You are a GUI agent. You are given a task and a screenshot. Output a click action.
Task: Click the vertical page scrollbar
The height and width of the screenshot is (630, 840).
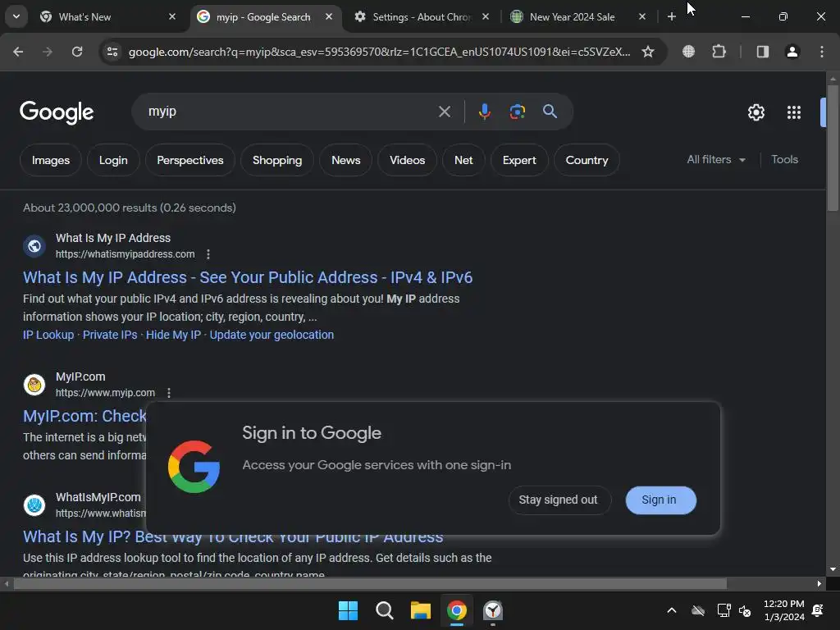click(833, 148)
